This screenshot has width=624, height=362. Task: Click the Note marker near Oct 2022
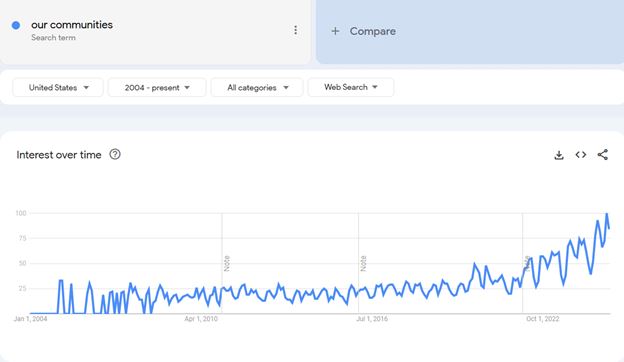click(527, 263)
